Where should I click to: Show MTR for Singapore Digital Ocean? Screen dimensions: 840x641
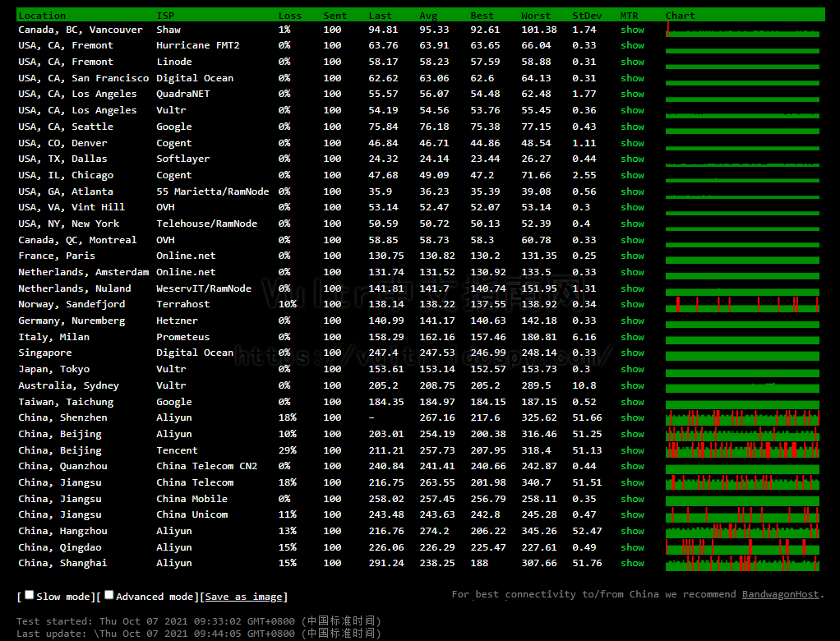click(x=632, y=353)
